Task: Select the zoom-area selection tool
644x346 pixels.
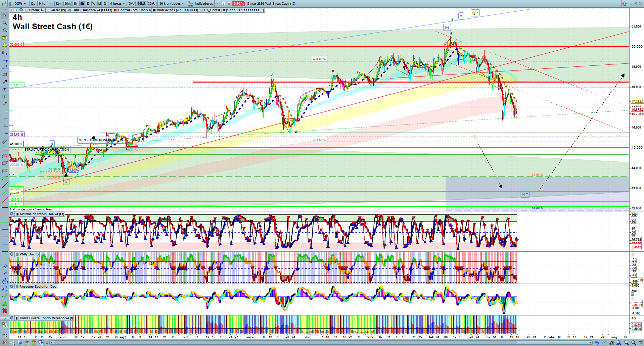Action: 5,30
